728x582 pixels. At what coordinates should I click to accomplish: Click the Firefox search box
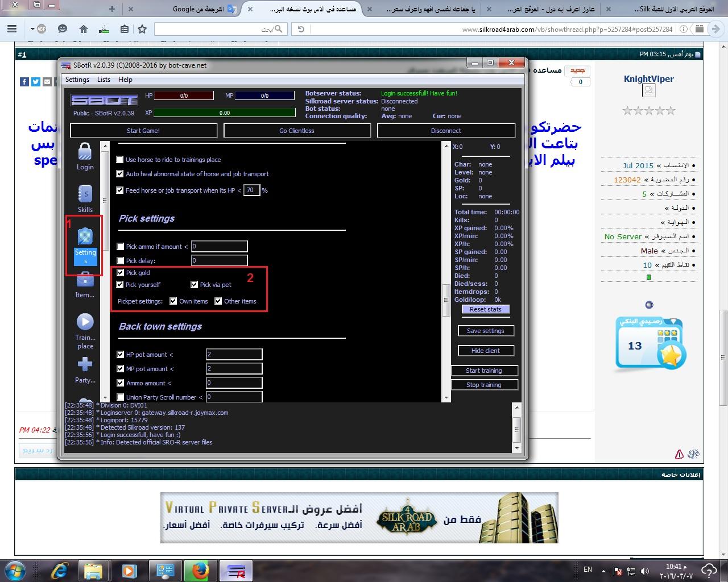(x=220, y=29)
